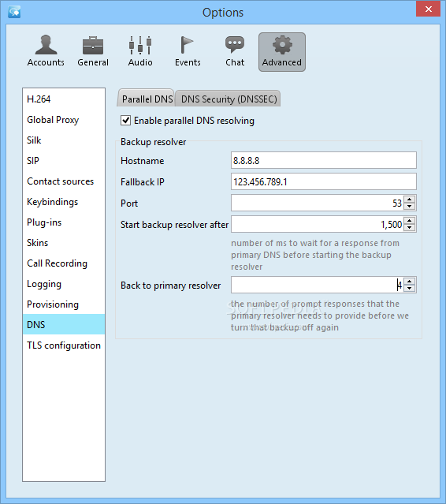The height and width of the screenshot is (504, 446).
Task: Select the Advanced gear section
Action: [x=282, y=52]
